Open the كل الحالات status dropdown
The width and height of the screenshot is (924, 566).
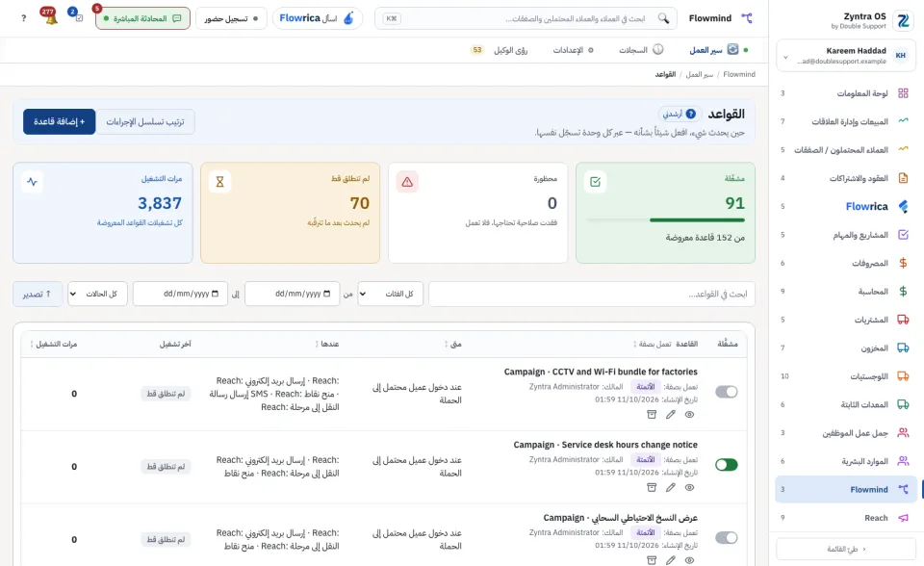pyautogui.click(x=98, y=294)
